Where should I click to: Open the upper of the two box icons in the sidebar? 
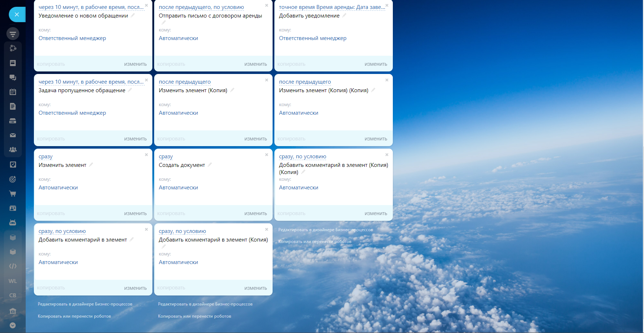(13, 237)
